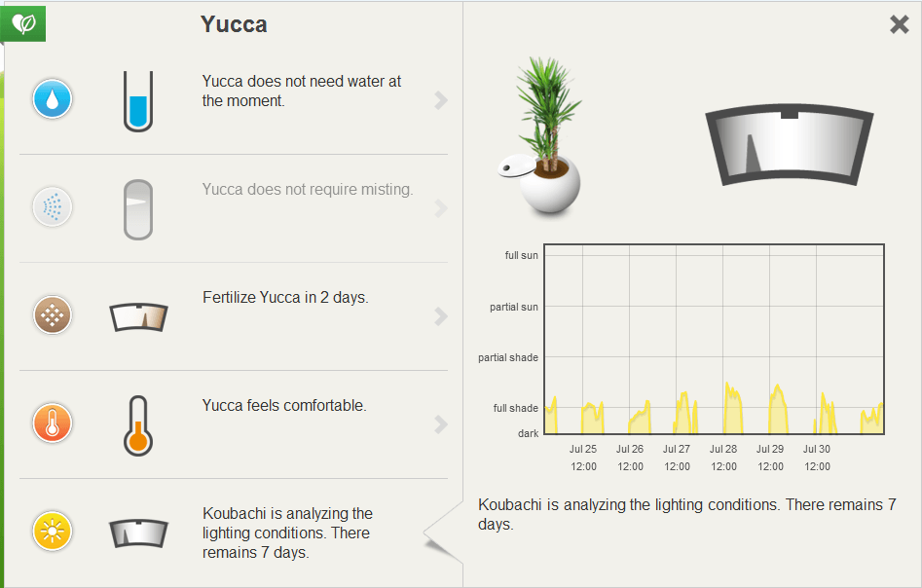Viewport: 922px width, 588px height.
Task: Click the yellow sun light icon
Action: (53, 532)
